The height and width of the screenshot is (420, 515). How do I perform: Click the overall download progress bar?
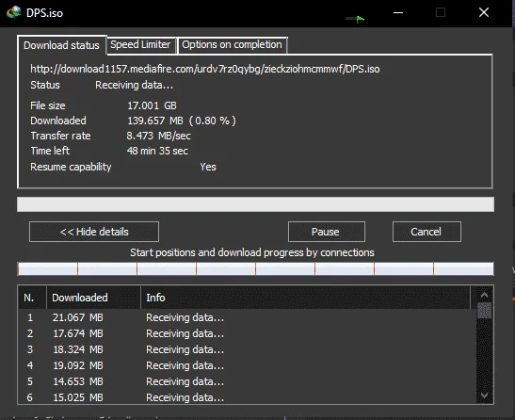[x=255, y=204]
